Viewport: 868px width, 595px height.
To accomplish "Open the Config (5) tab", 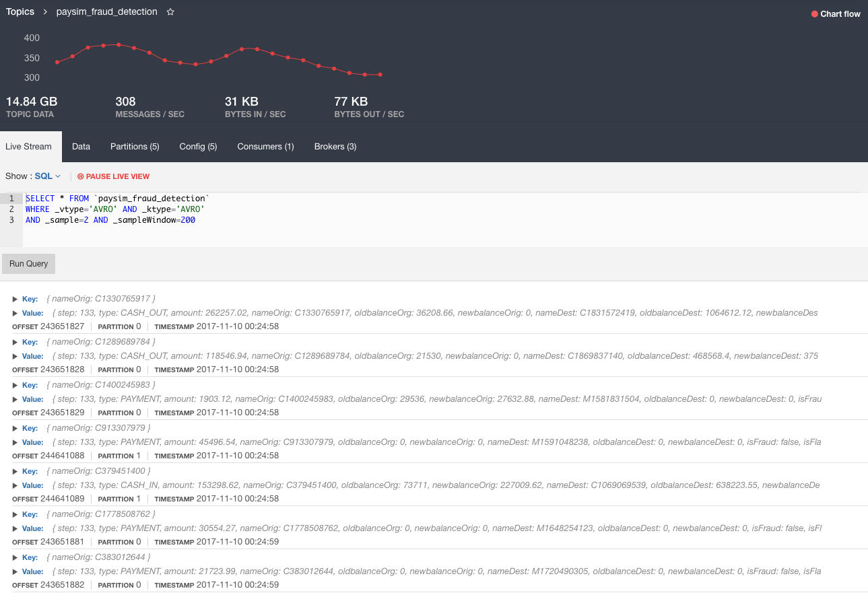I will pyautogui.click(x=198, y=146).
